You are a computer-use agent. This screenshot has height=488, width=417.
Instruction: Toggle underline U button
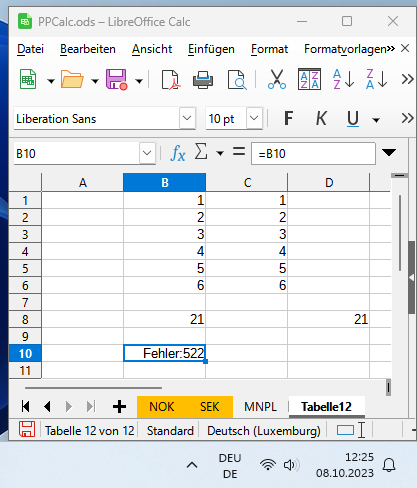pyautogui.click(x=353, y=118)
